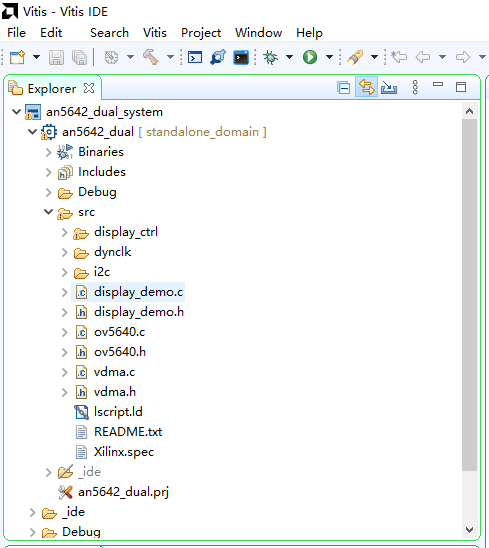The height and width of the screenshot is (548, 489).
Task: Click the green Run play icon
Action: 310,57
